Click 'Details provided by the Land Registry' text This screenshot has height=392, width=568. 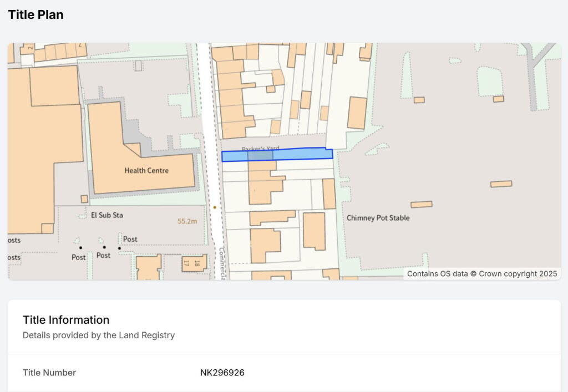[x=98, y=335]
